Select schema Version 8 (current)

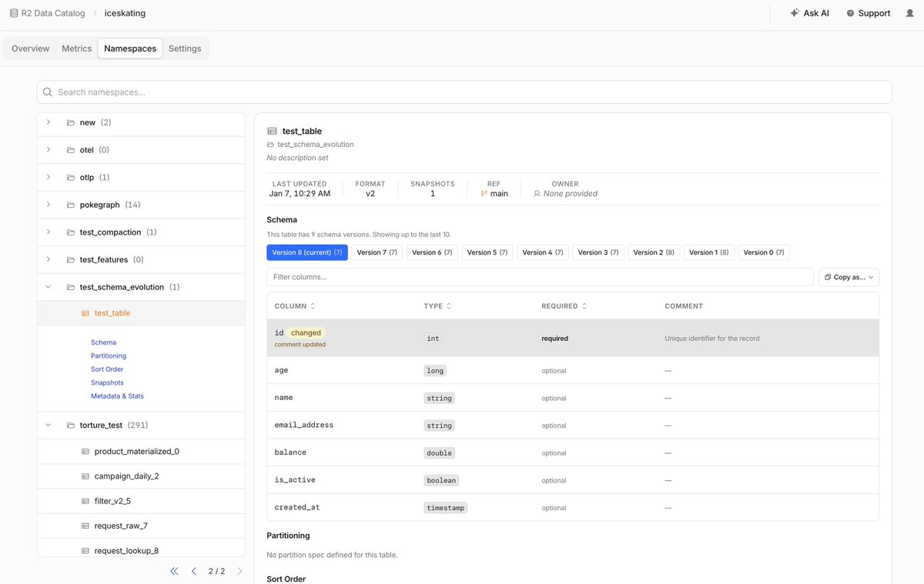click(x=307, y=252)
